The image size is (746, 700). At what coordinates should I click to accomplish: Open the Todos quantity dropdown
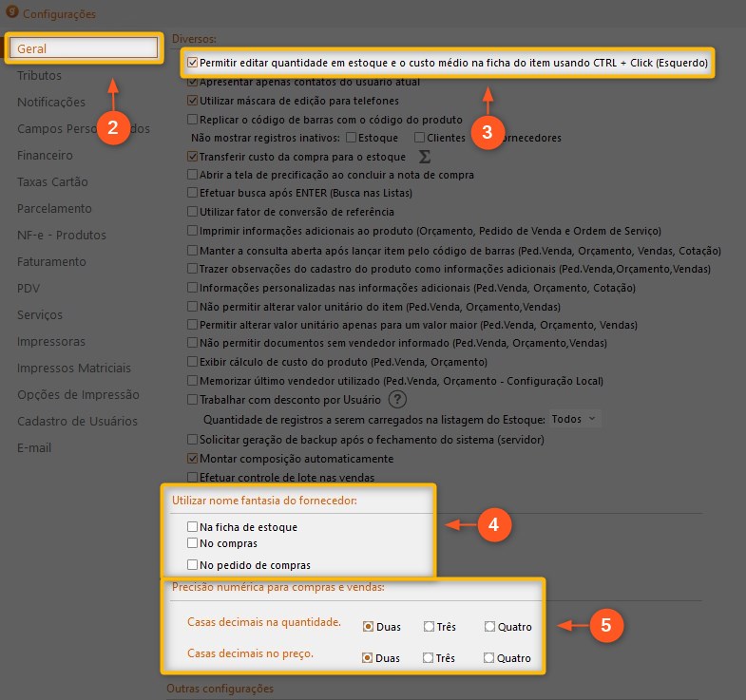click(576, 419)
